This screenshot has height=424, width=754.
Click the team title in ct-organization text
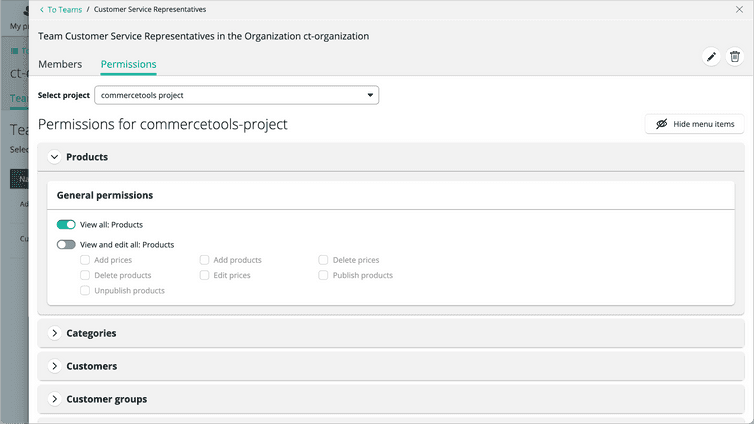(203, 37)
